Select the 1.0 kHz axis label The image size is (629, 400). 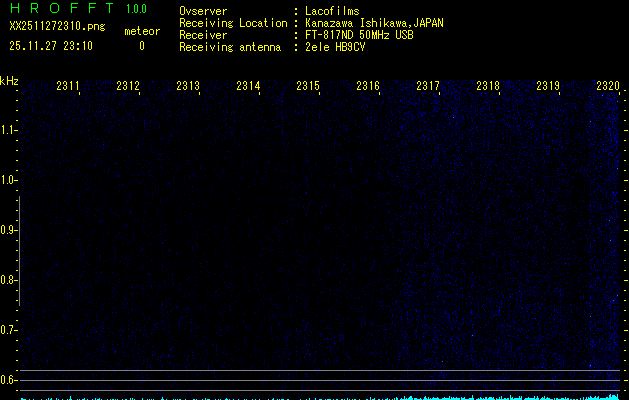point(9,180)
